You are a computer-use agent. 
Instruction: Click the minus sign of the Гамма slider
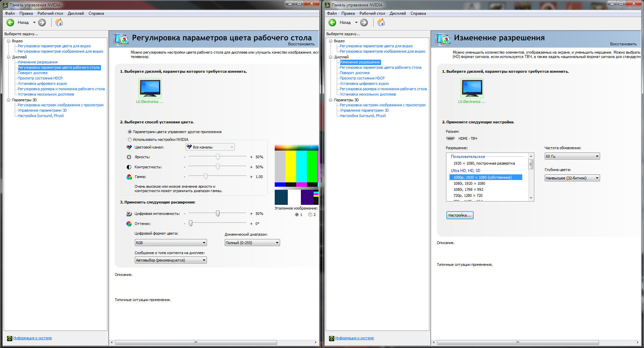pyautogui.click(x=184, y=177)
